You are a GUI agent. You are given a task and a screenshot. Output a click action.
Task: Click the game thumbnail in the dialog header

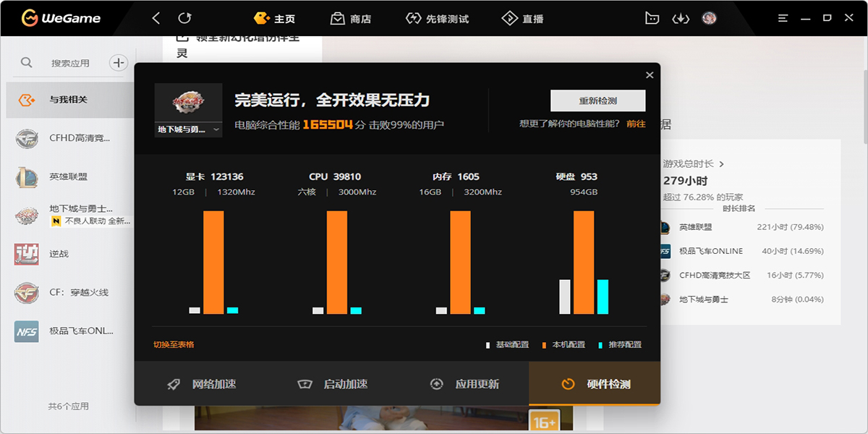(x=189, y=103)
